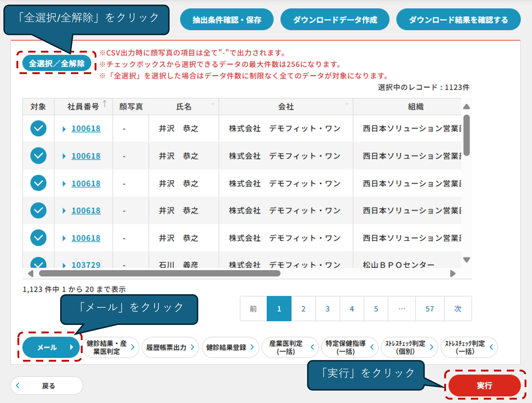The image size is (532, 403).
Task: Click the red 実行 button
Action: (x=484, y=385)
